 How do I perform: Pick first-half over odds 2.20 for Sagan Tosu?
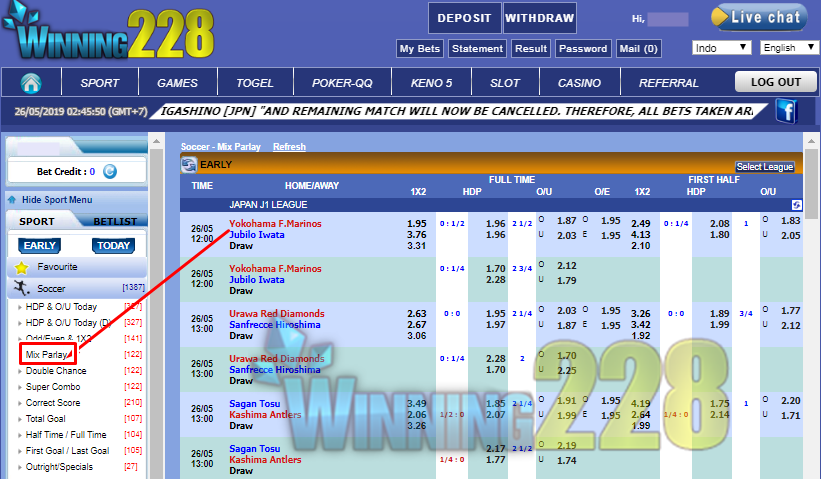791,400
